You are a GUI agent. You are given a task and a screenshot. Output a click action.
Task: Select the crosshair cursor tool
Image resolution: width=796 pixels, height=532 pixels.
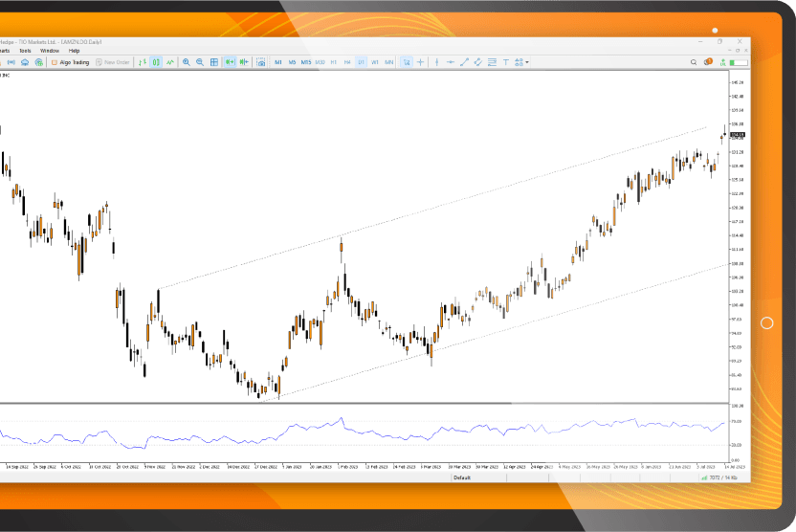click(x=420, y=62)
